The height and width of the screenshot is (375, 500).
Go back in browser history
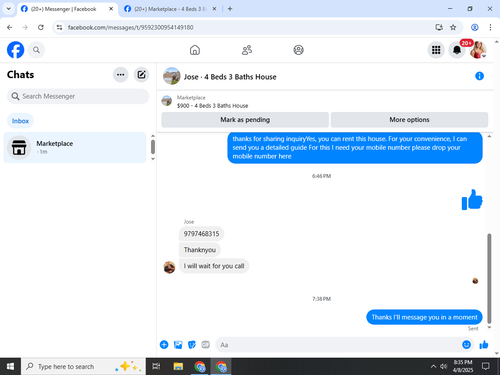pos(10,27)
